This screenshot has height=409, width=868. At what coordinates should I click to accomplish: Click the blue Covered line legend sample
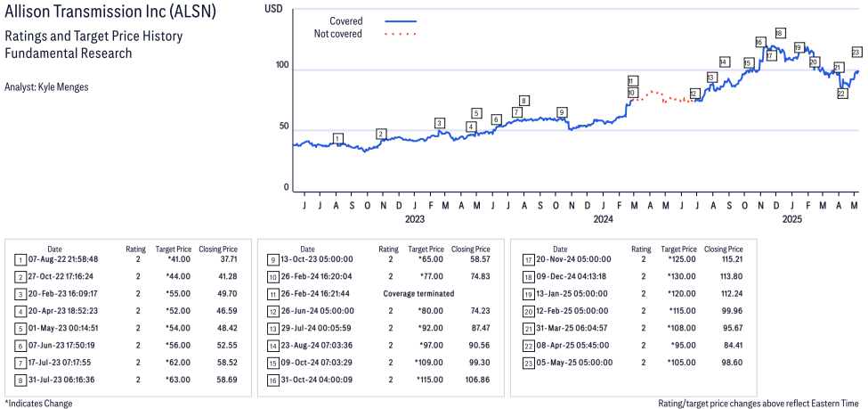click(401, 21)
